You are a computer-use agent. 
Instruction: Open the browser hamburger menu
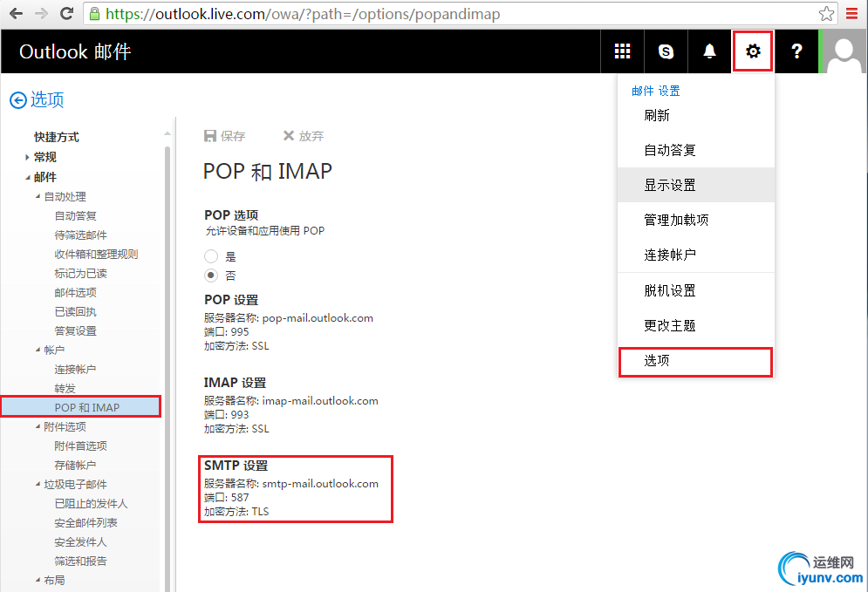(852, 13)
